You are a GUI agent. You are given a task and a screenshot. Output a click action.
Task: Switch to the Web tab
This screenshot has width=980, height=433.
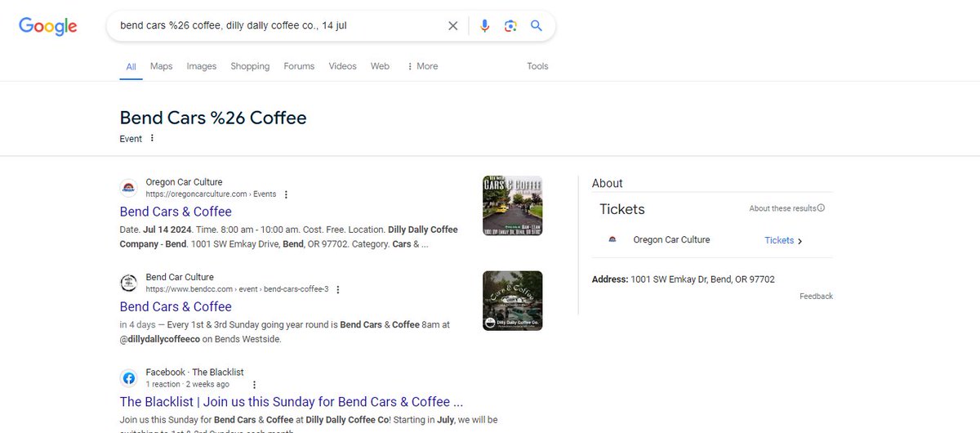click(380, 66)
